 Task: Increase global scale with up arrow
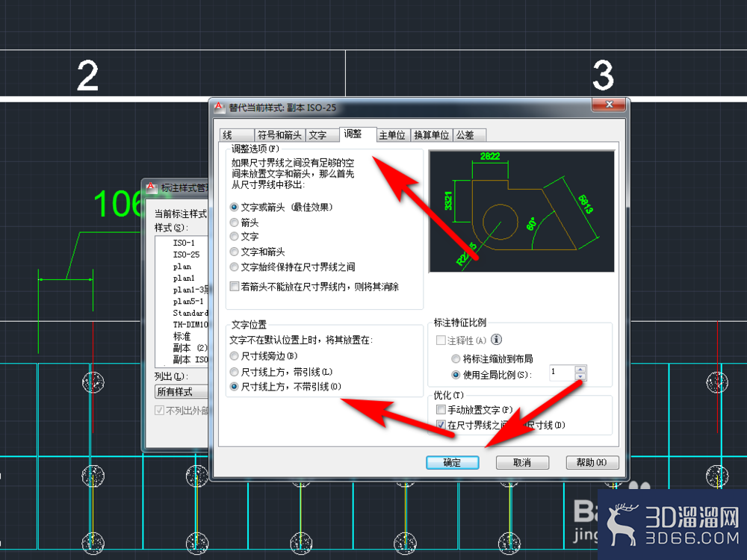point(580,369)
